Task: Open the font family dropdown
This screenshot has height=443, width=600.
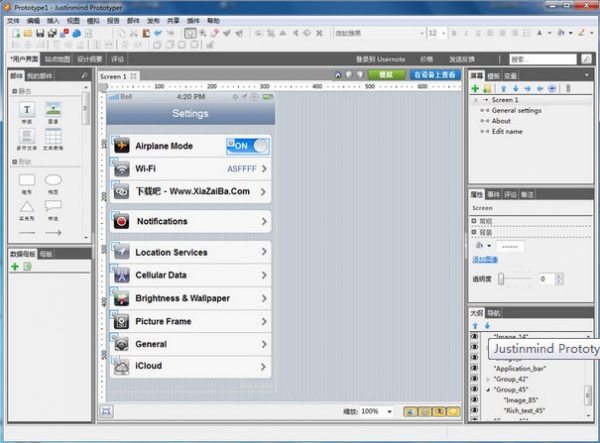Action: [422, 33]
